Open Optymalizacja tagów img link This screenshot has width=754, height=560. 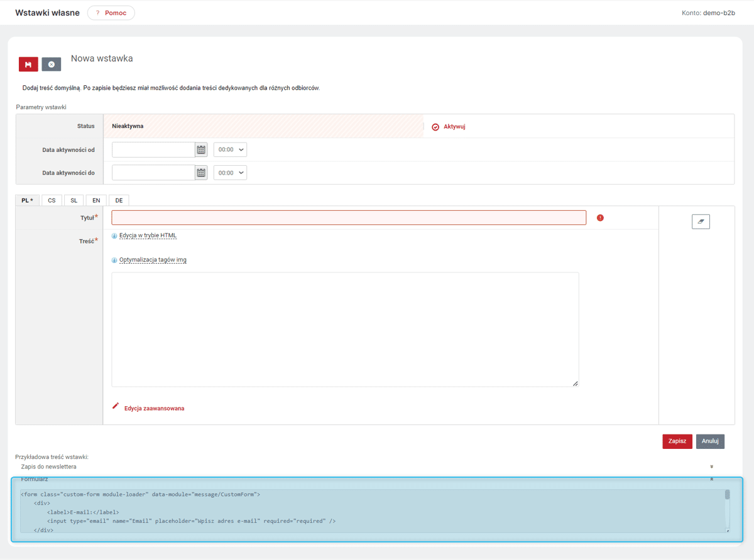(x=153, y=259)
